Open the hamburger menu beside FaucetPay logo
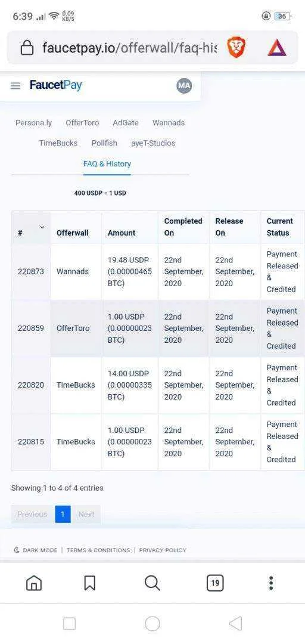 pyautogui.click(x=15, y=86)
